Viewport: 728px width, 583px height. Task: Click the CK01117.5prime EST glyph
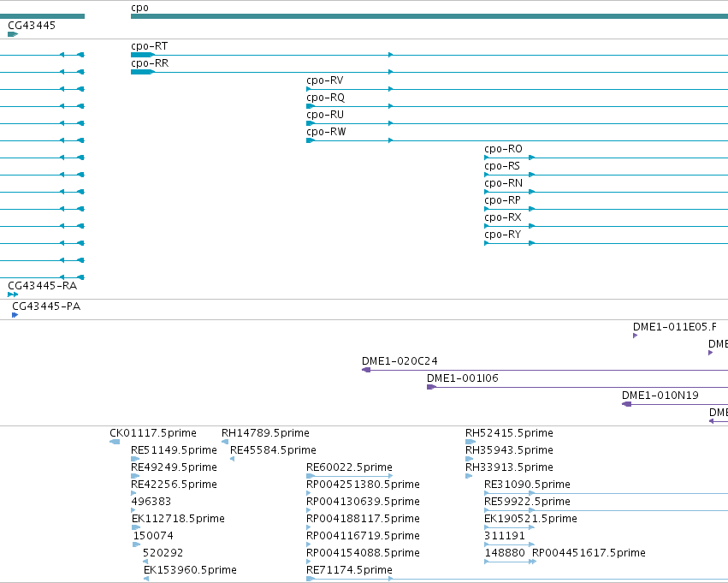click(115, 442)
